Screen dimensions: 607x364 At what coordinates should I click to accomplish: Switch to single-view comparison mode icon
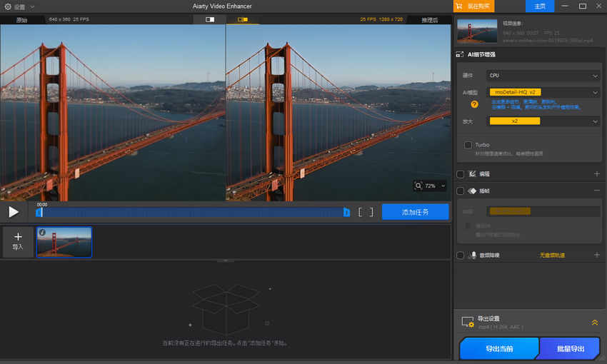(x=210, y=19)
